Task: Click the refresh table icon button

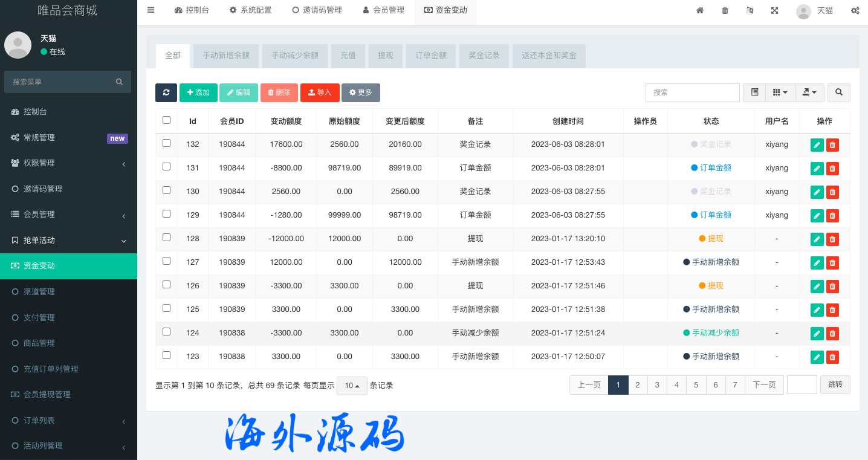Action: [x=166, y=92]
